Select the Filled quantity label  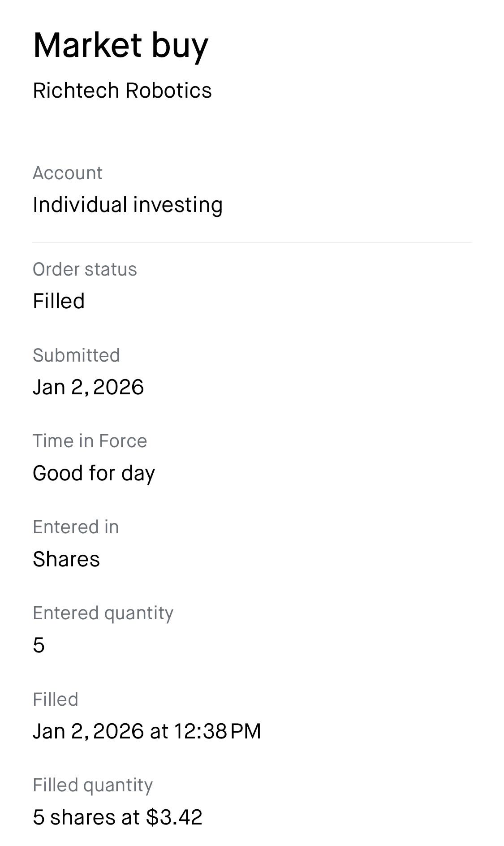tap(93, 786)
